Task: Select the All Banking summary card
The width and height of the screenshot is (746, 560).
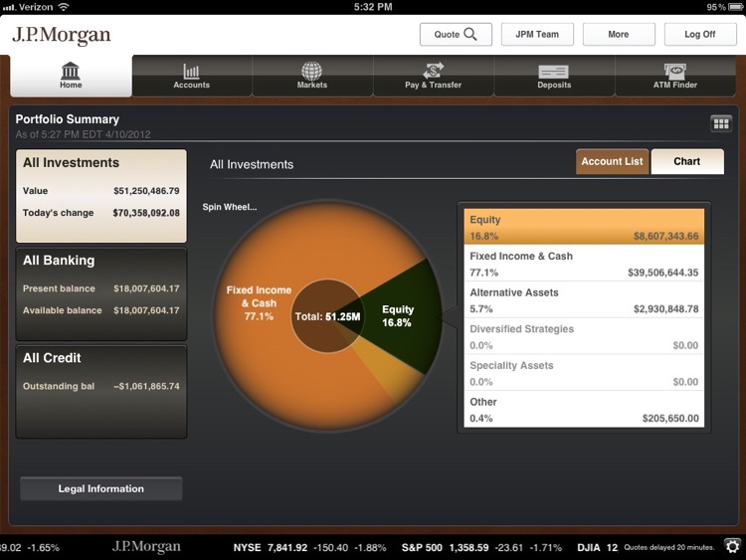Action: point(101,293)
